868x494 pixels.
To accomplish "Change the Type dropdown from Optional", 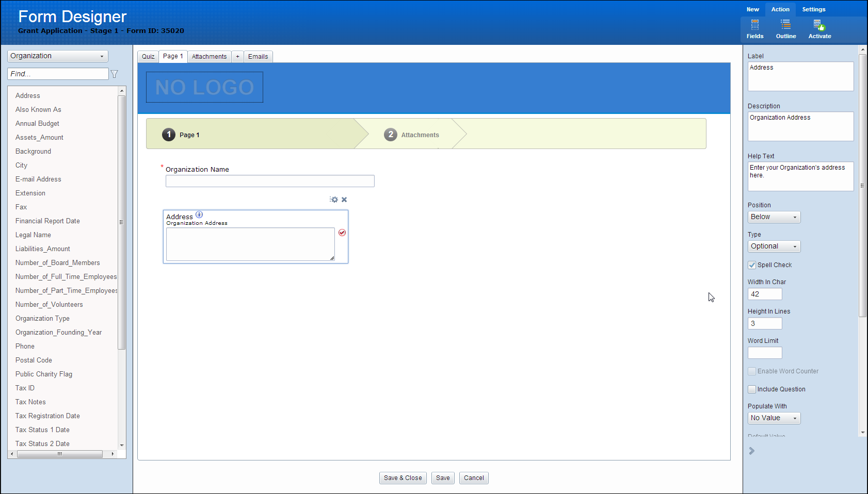I will pyautogui.click(x=774, y=246).
